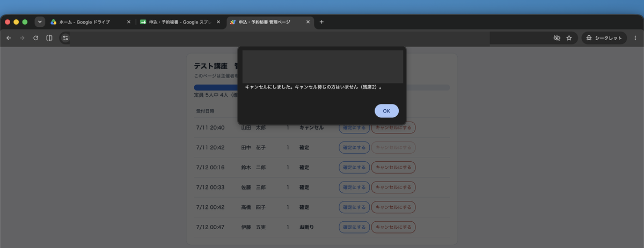Click キャンセルにする for 鈴木 二郎
The width and height of the screenshot is (644, 248).
393,168
